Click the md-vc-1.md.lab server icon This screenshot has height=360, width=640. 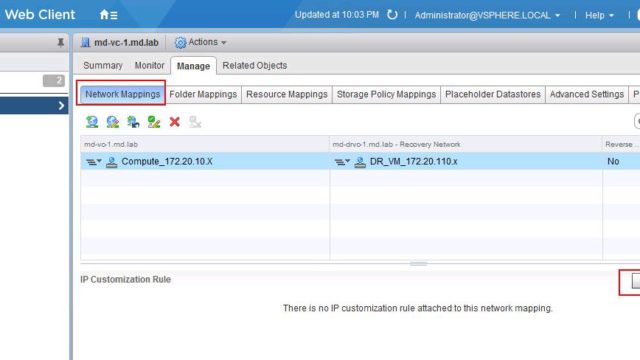[x=85, y=42]
